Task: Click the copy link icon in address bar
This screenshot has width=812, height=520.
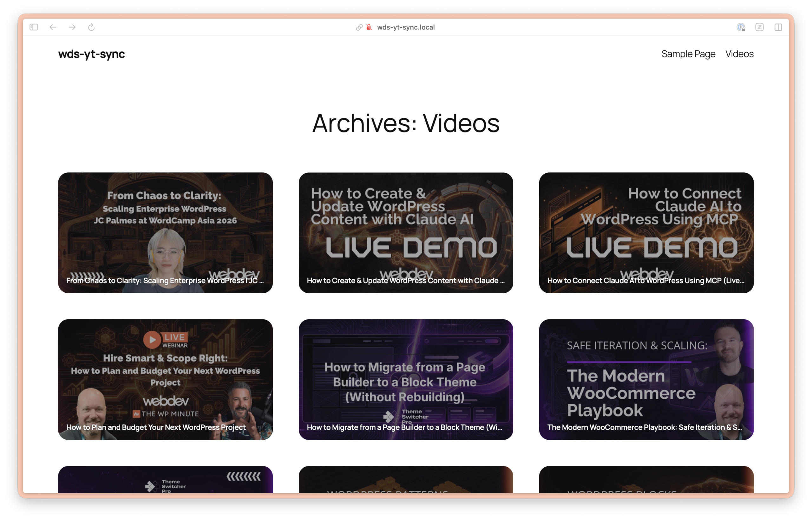Action: (x=359, y=27)
